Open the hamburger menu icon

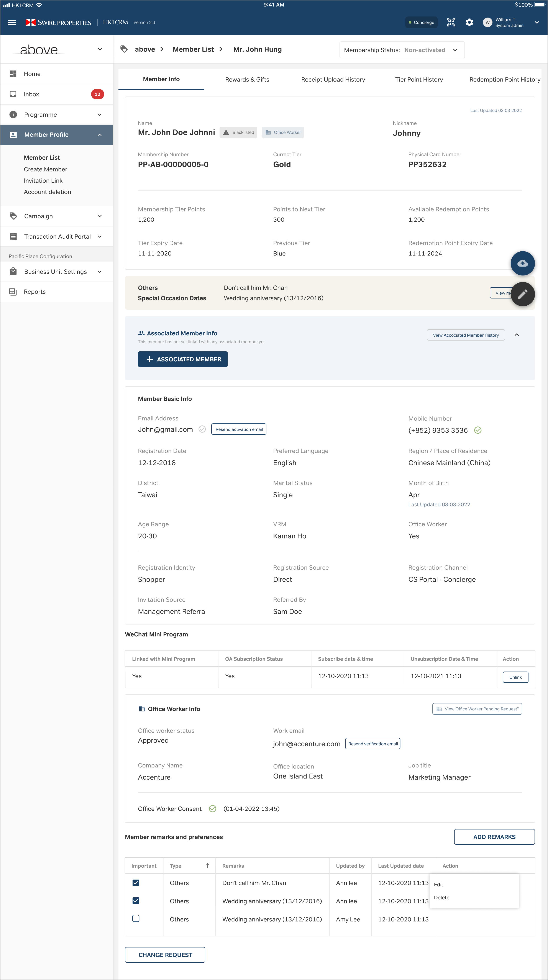tap(12, 22)
